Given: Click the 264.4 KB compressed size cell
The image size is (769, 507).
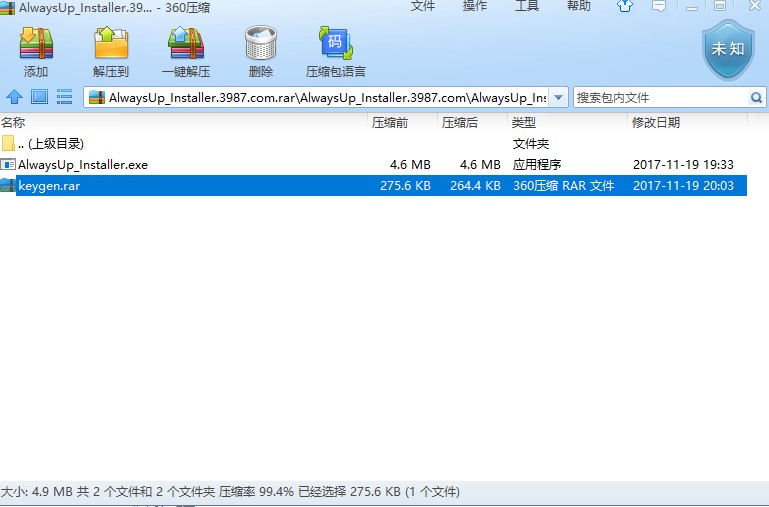Looking at the screenshot, I should (x=475, y=186).
